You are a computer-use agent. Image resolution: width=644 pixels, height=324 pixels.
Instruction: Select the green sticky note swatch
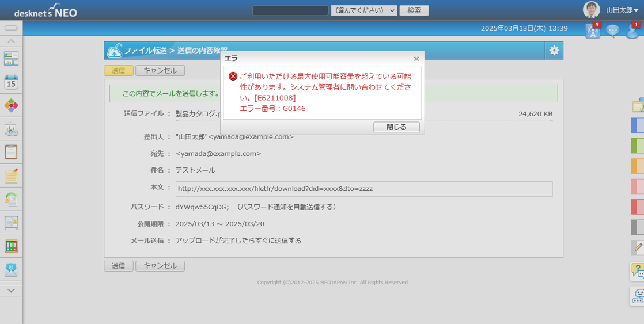coord(637,146)
